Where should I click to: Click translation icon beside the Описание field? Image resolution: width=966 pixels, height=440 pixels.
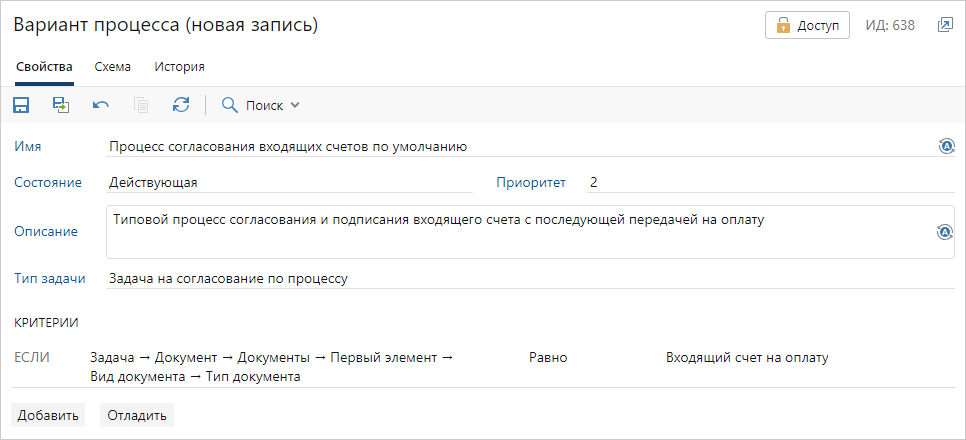tap(944, 232)
